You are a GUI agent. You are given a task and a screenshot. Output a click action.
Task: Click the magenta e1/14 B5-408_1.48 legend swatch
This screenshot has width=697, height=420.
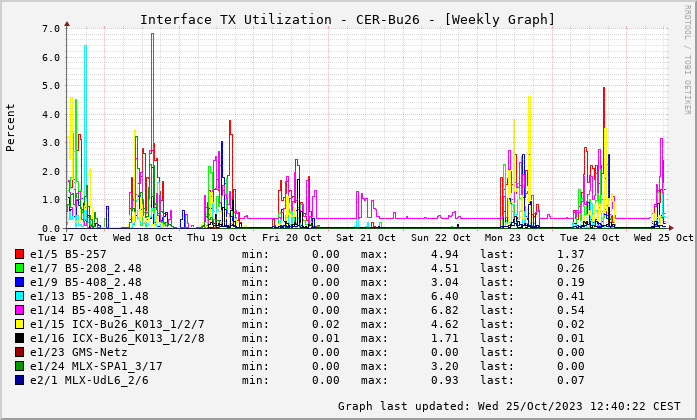point(20,311)
